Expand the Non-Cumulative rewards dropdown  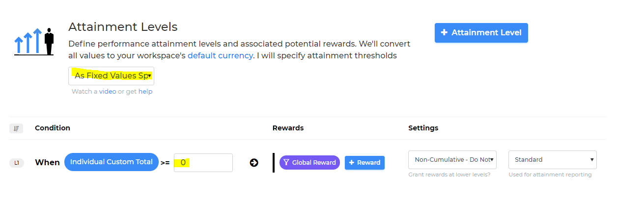click(x=452, y=160)
